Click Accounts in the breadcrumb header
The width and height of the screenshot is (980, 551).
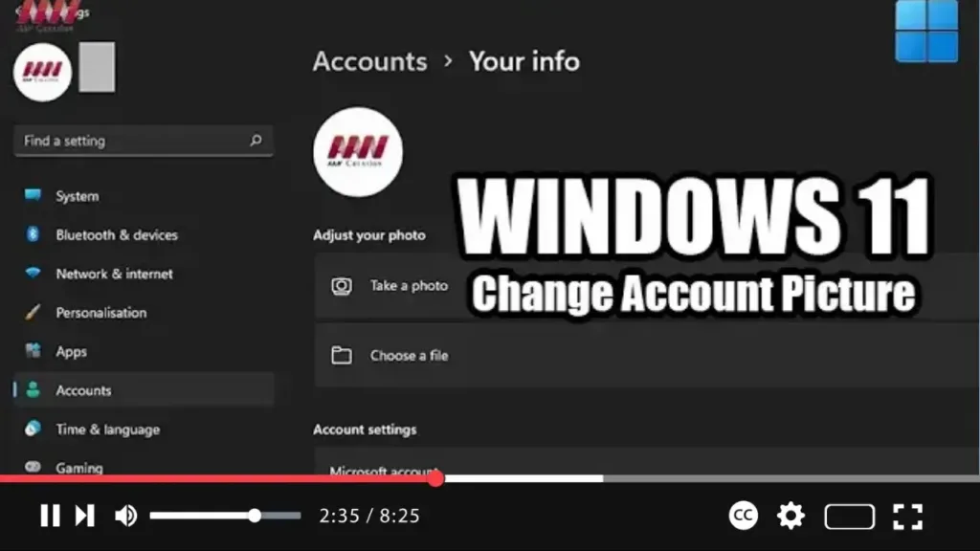pyautogui.click(x=369, y=62)
